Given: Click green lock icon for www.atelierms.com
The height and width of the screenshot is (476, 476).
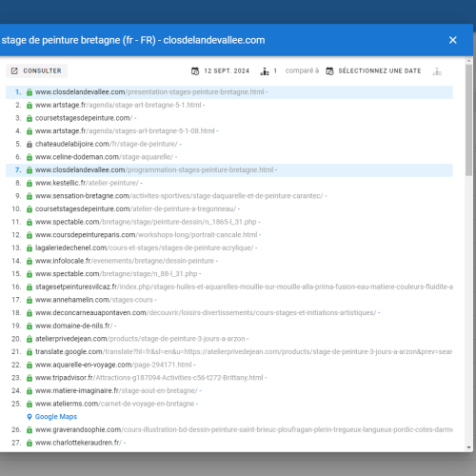Looking at the screenshot, I should (30, 405).
